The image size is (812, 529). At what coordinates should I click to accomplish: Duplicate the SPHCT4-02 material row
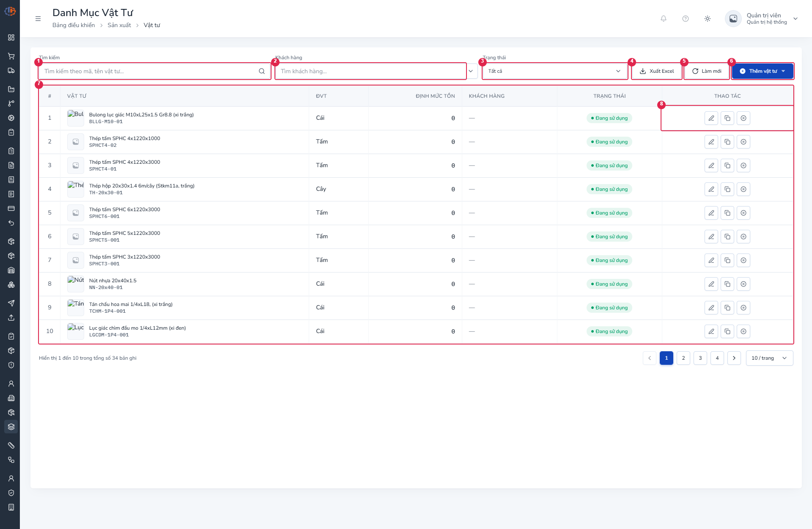point(727,142)
